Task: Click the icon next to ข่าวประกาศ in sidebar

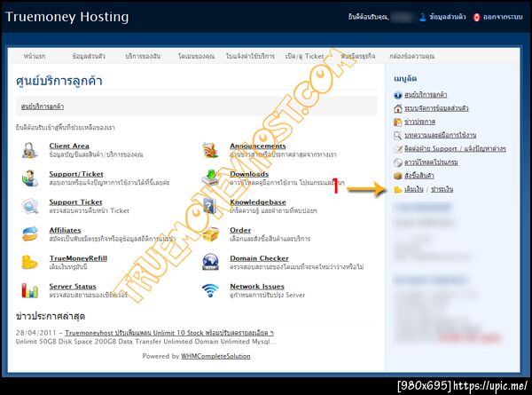Action: [397, 122]
